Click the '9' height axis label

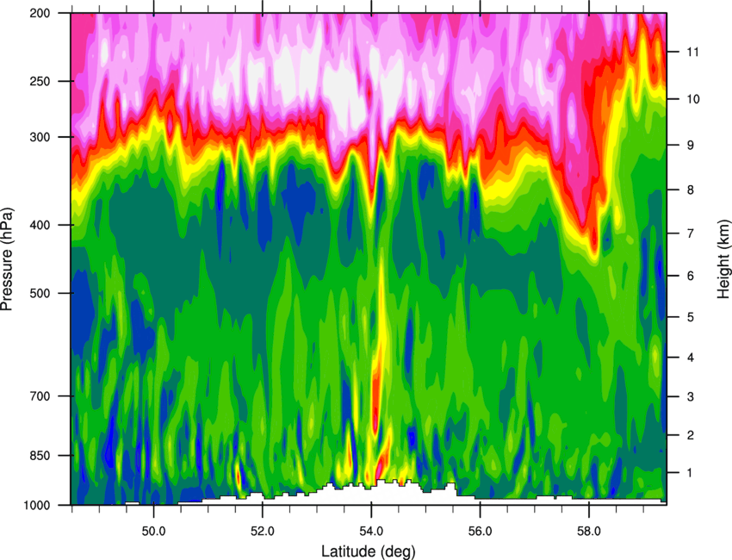coord(691,146)
